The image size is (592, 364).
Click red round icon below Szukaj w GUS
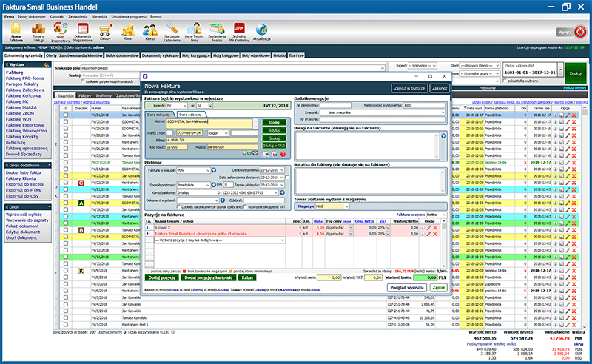(283, 154)
